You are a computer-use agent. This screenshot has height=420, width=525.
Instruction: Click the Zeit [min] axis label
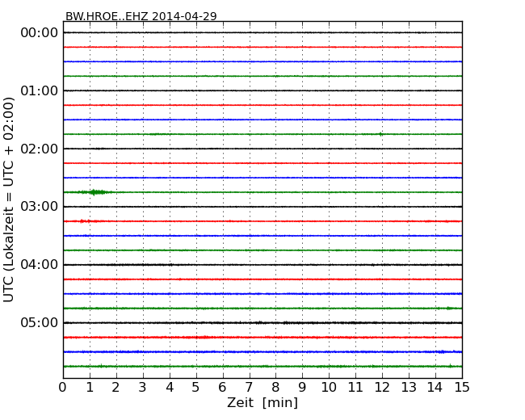click(262, 402)
